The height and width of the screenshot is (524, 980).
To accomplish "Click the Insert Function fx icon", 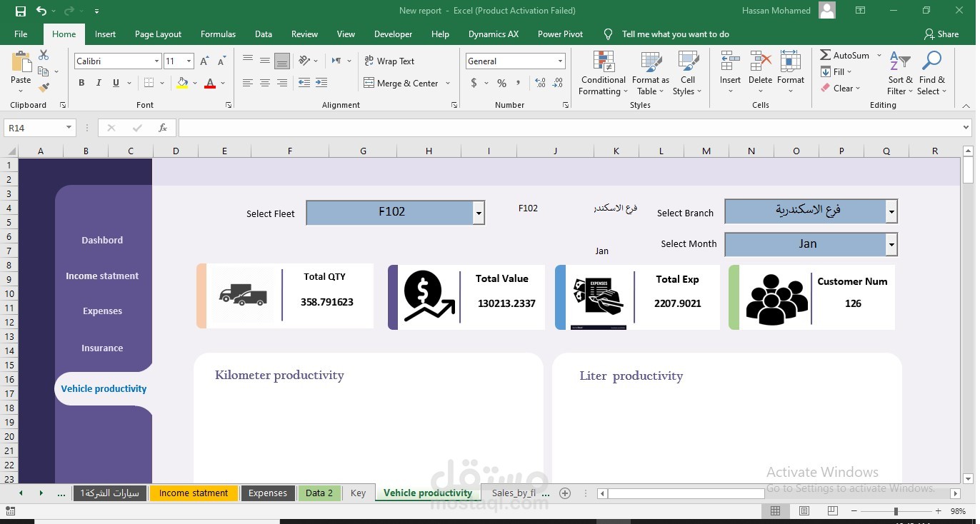I will tap(163, 128).
